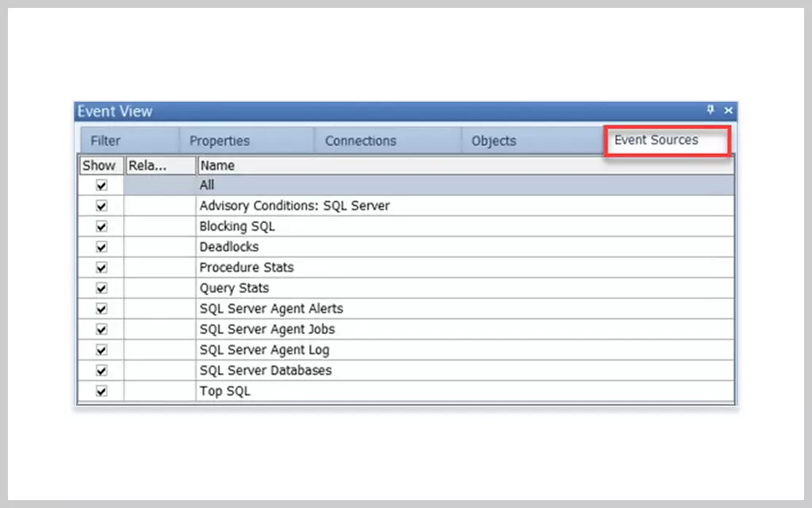Sort by the Name column header

pos(217,165)
